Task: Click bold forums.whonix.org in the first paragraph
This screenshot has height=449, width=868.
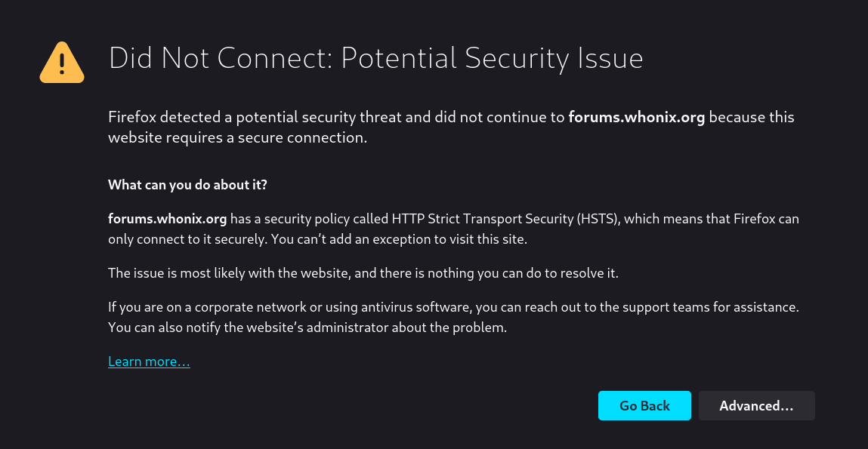Action: click(636, 118)
